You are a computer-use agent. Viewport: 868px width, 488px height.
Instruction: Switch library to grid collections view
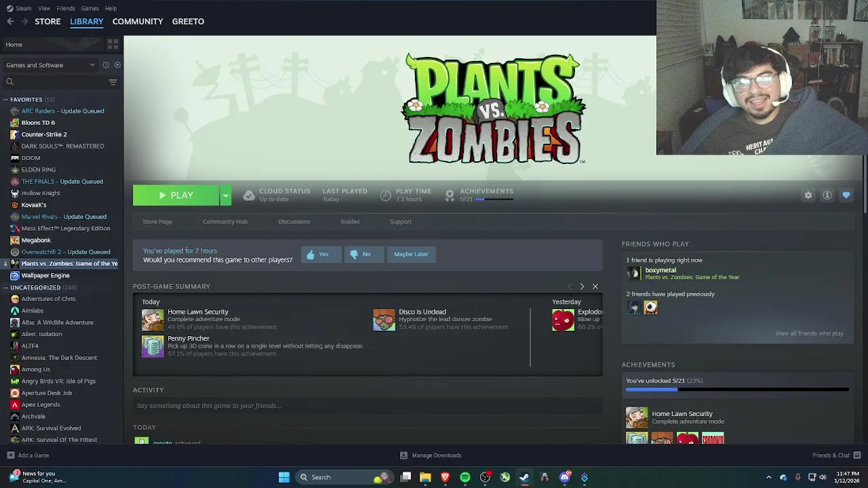[x=113, y=44]
